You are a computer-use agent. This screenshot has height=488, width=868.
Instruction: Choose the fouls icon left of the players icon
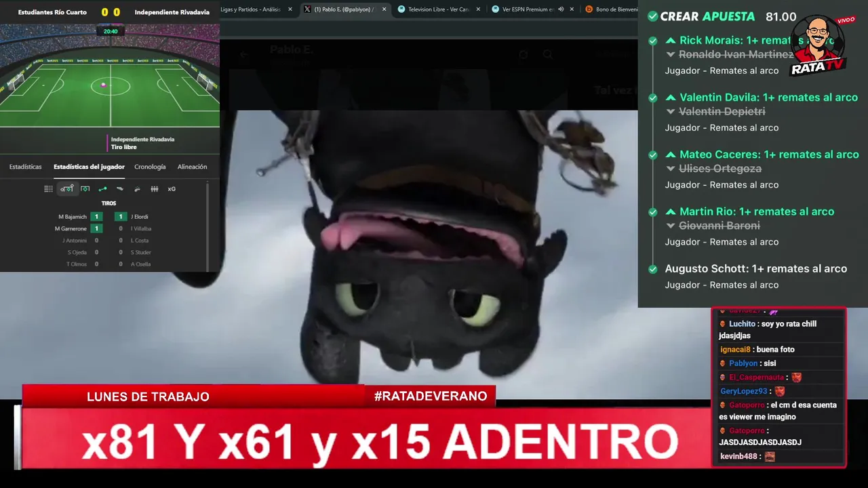(137, 189)
